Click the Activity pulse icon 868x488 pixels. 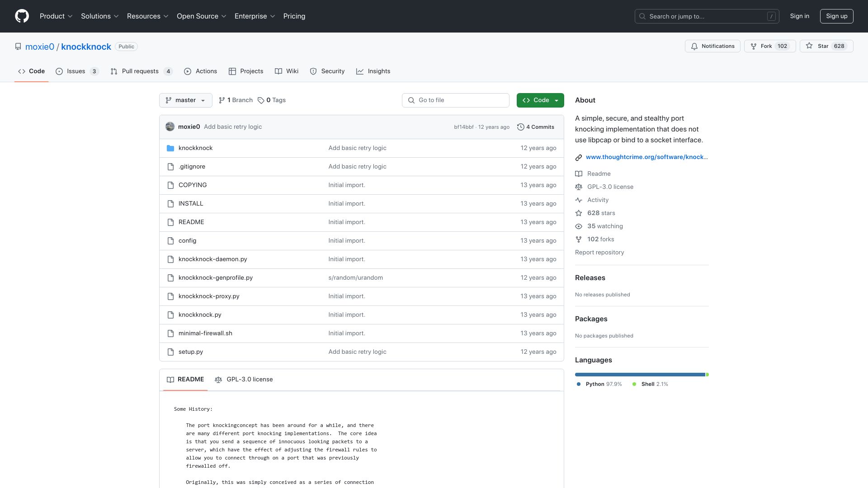coord(579,200)
